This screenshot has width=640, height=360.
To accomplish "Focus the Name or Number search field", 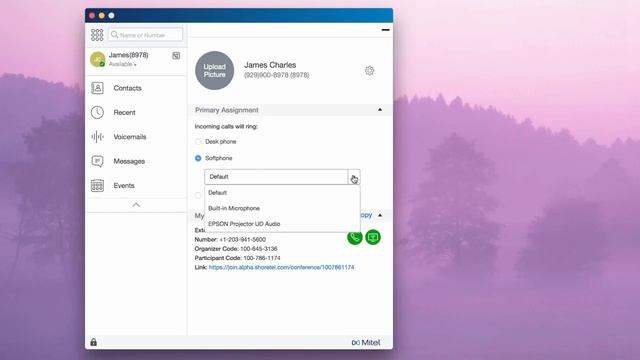I will coord(146,35).
